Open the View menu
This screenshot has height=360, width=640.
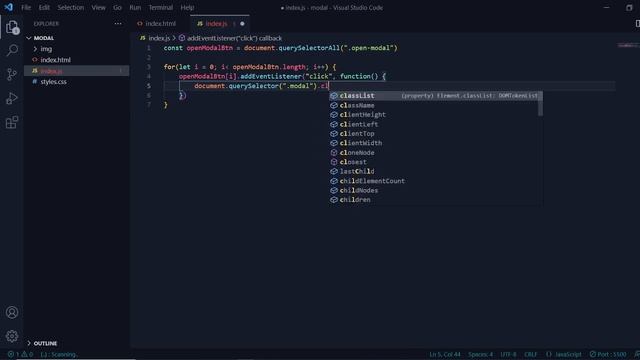[98, 7]
